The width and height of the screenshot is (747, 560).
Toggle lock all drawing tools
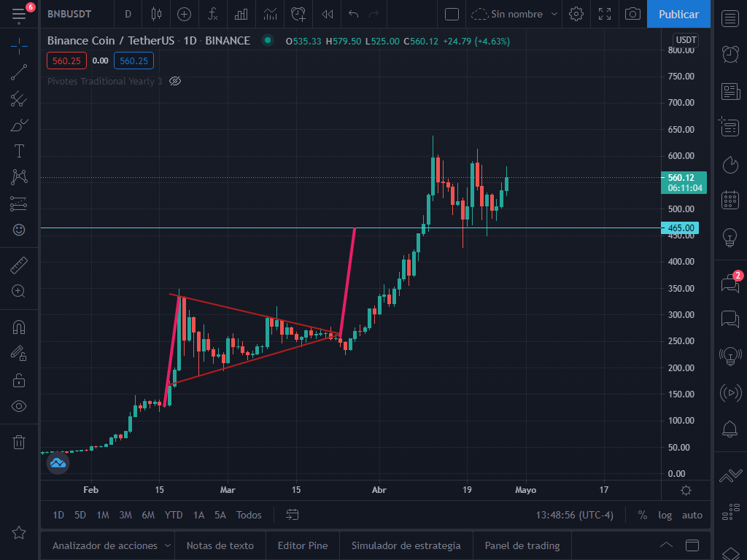point(19,380)
